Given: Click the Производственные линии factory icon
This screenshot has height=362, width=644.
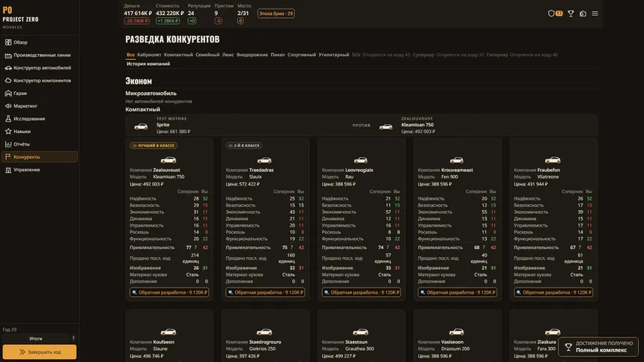Looking at the screenshot, I should coord(8,55).
